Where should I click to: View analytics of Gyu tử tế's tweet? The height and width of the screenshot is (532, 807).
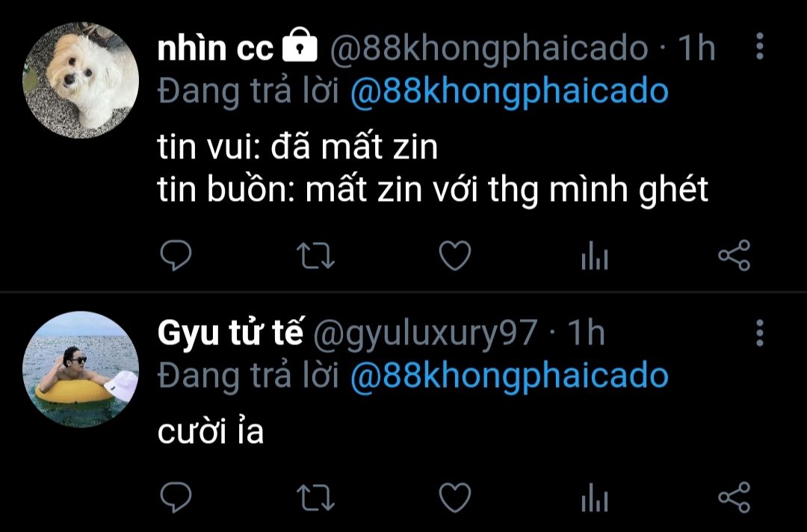coord(595,498)
